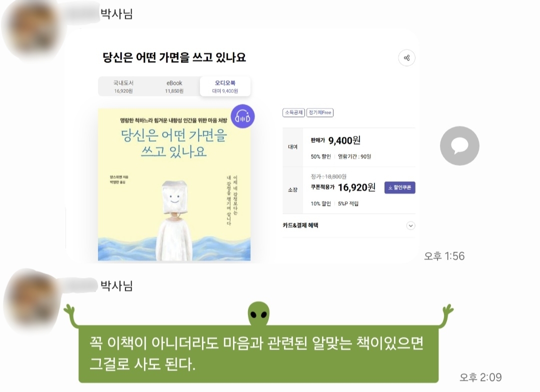Image resolution: width=540 pixels, height=392 pixels.
Task: Click the chevron next to 카드&결제 혜택
Action: (410, 226)
